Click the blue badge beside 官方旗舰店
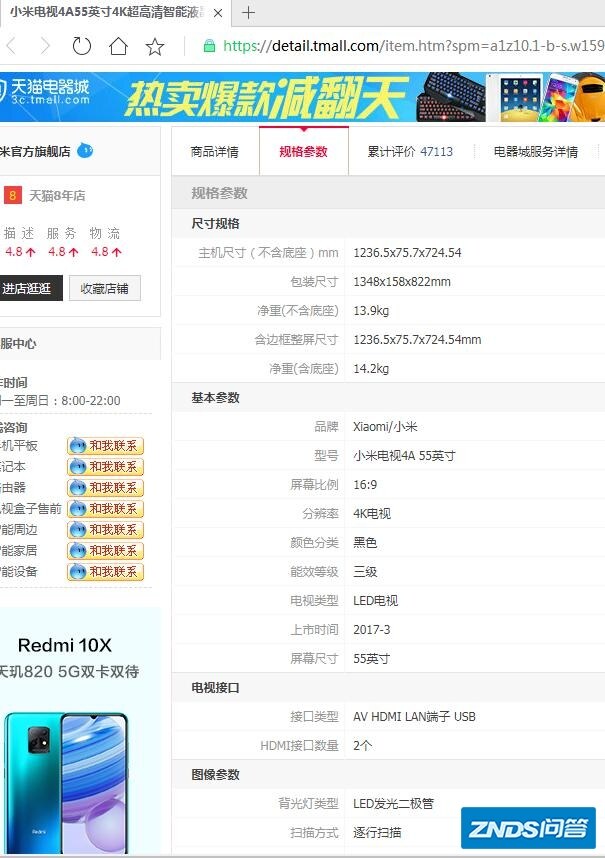 coord(85,150)
